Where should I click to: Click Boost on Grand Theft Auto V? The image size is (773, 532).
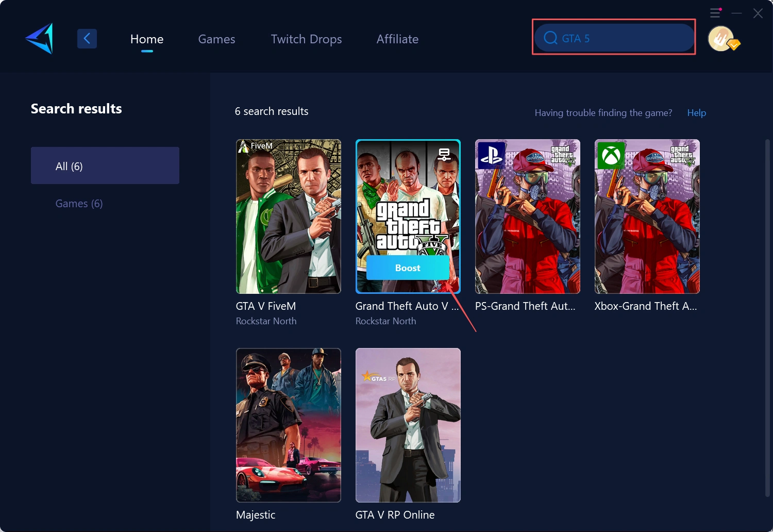[408, 268]
